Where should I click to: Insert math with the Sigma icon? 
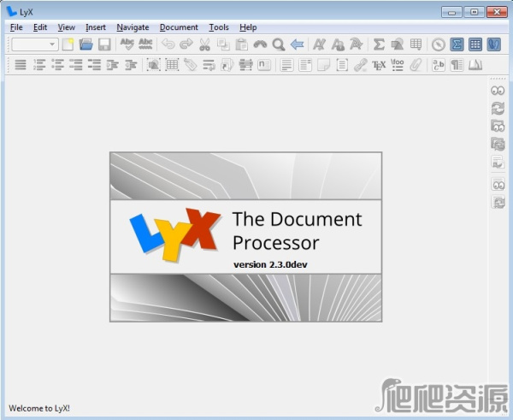pyautogui.click(x=379, y=44)
